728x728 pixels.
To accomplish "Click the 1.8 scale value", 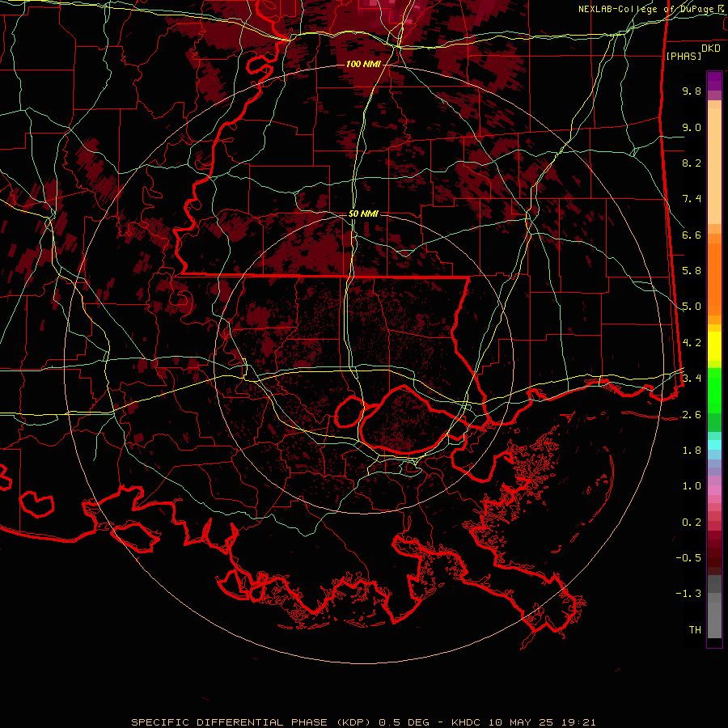I will coord(692,451).
